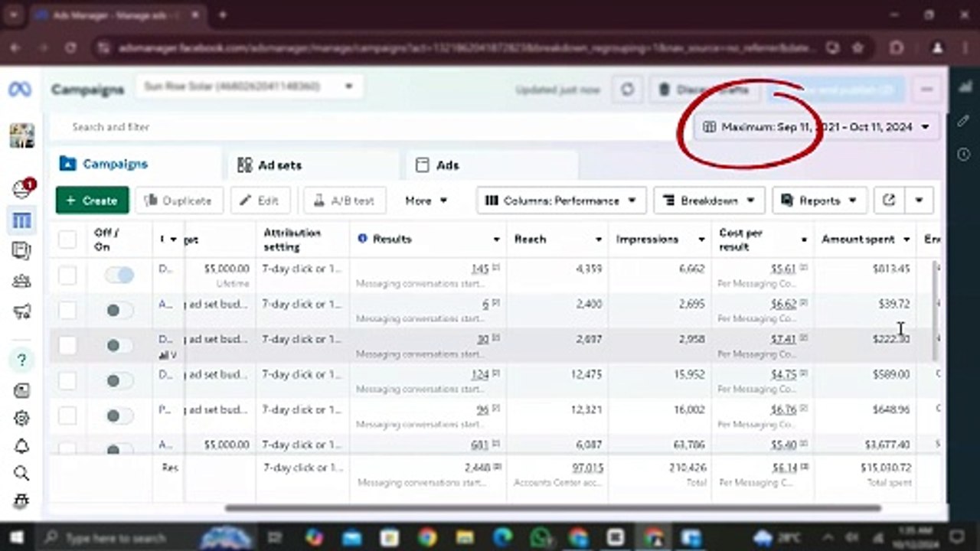The width and height of the screenshot is (980, 551).
Task: Click the Meta logo in the sidebar
Action: (20, 89)
